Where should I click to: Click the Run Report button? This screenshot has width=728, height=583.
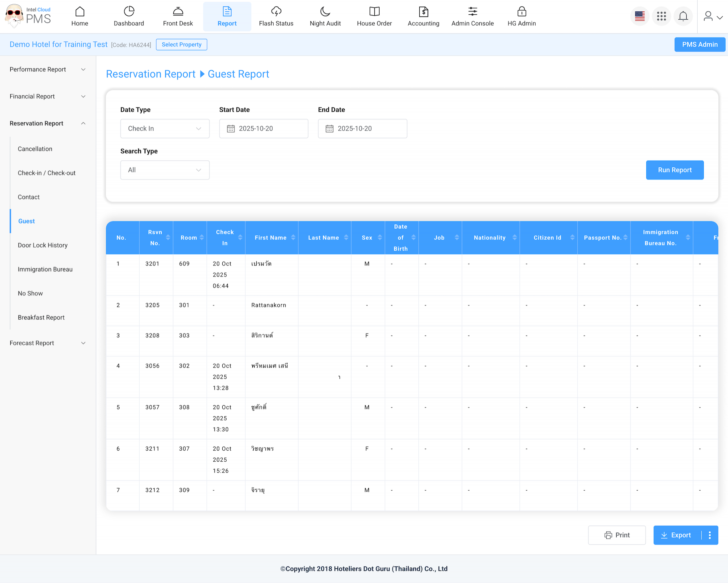pyautogui.click(x=674, y=170)
